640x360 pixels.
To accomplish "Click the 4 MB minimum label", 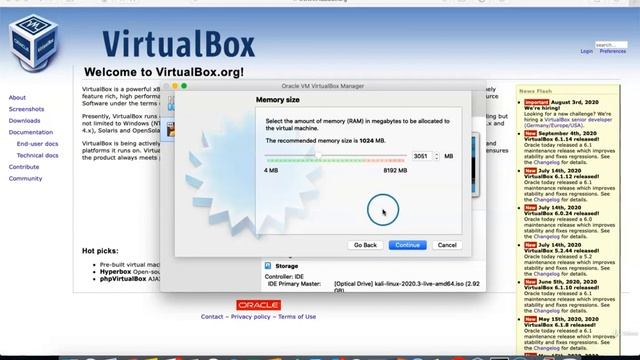I will click(271, 170).
